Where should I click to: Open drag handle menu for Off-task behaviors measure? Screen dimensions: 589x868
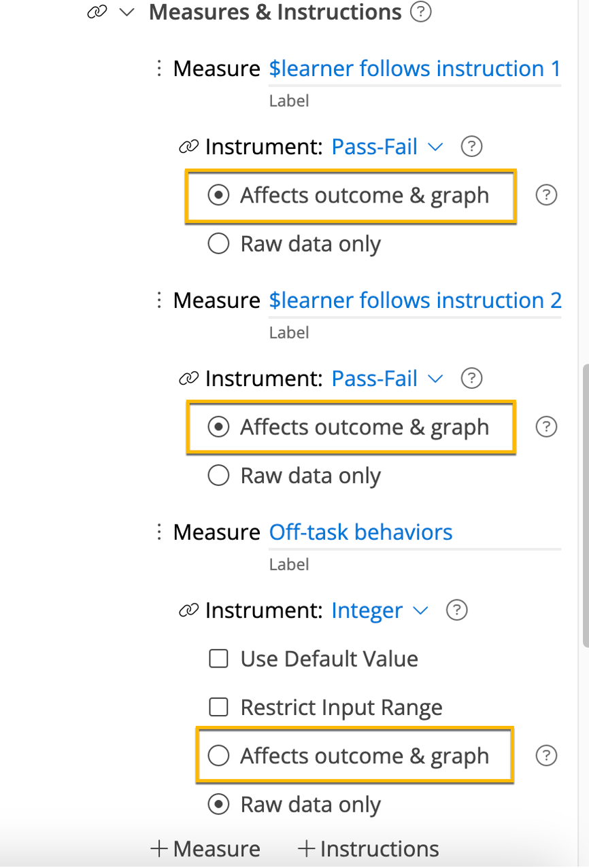click(x=158, y=532)
